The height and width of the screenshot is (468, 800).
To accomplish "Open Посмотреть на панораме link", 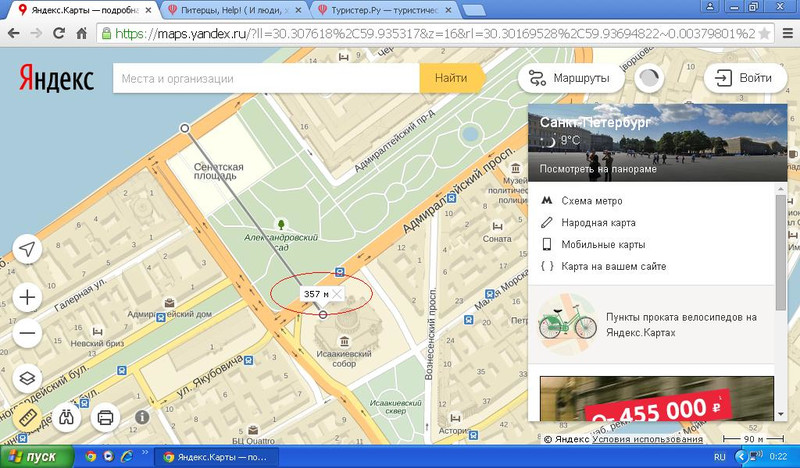I will [598, 169].
